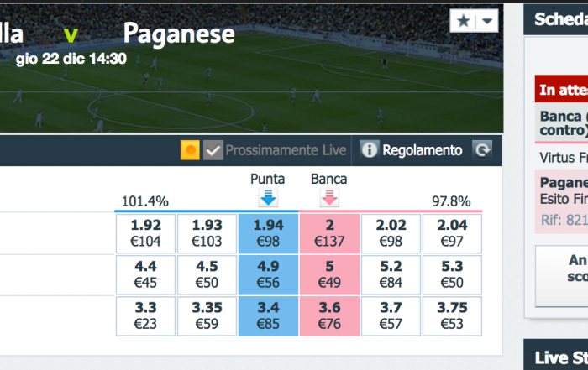Choose lay price 5 at €49
This screenshot has height=370, width=588.
tap(329, 275)
